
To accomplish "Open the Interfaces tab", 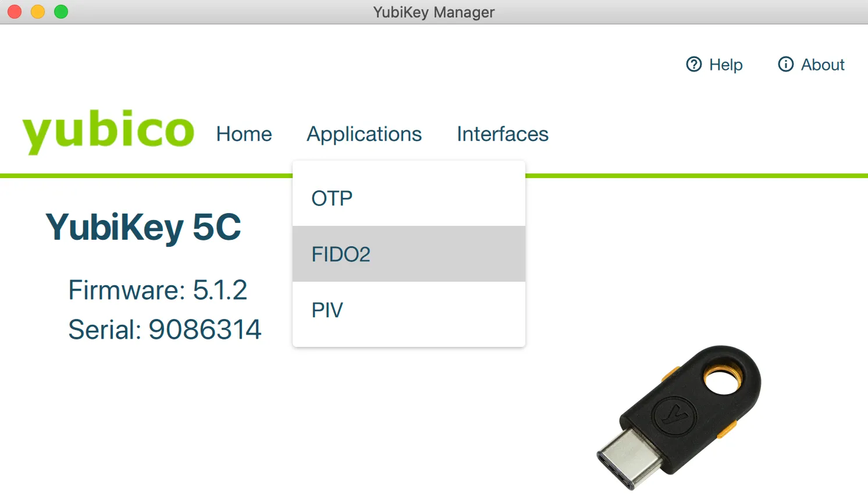I will pyautogui.click(x=503, y=134).
